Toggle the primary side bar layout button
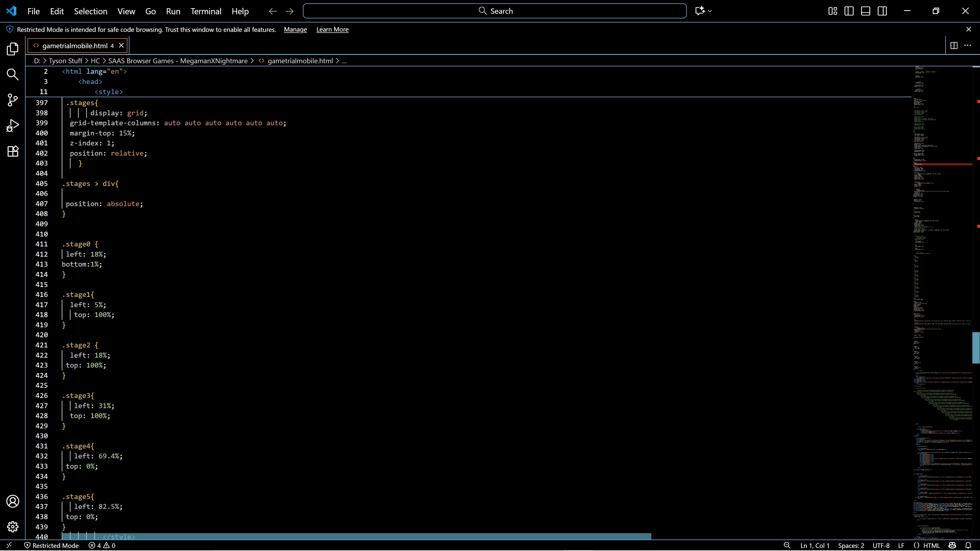 click(849, 11)
